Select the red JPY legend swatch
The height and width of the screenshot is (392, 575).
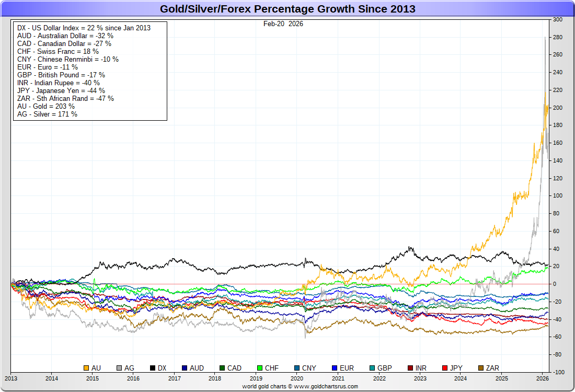pyautogui.click(x=445, y=368)
